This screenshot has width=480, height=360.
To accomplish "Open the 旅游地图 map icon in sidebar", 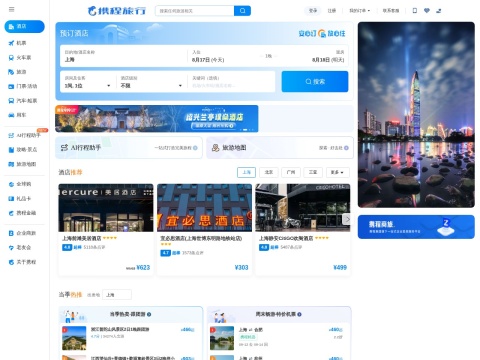I will (11, 164).
